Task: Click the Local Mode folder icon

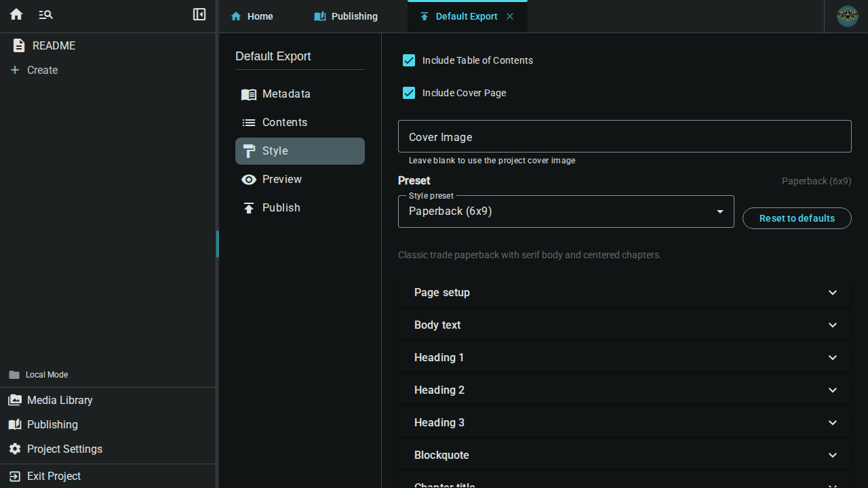Action: pos(14,375)
